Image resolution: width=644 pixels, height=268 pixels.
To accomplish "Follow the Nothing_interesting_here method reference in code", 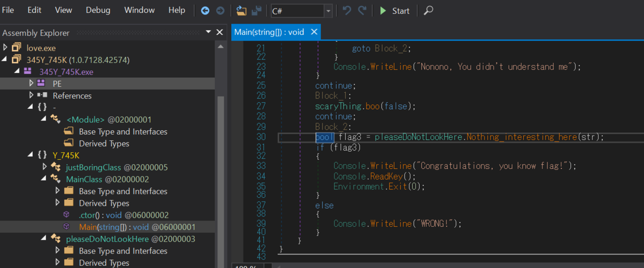I will 522,137.
